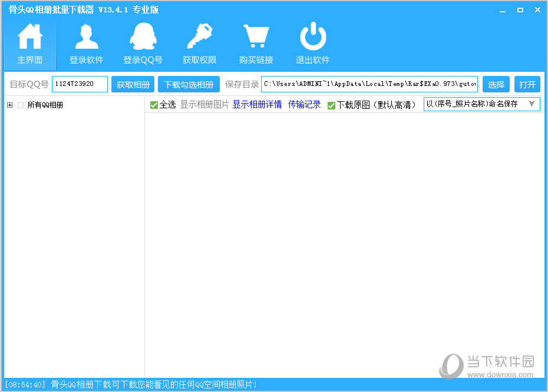The image size is (548, 392).
Task: Select the 退出软件 menu label
Action: (x=313, y=60)
